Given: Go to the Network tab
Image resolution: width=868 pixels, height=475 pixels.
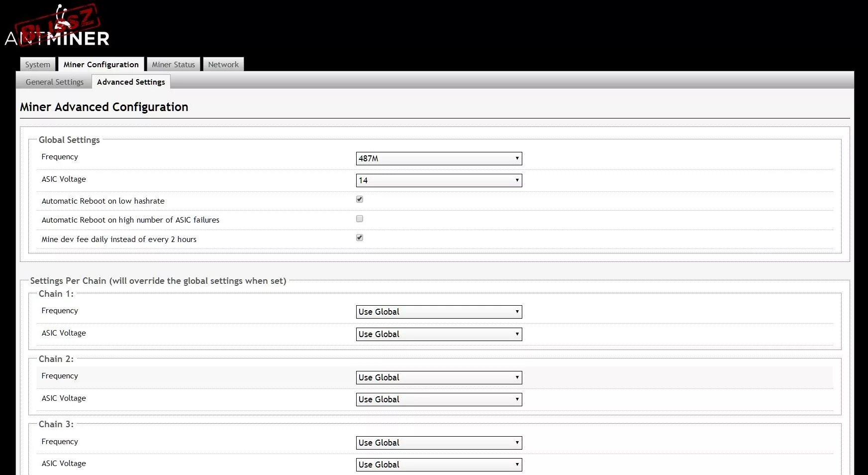Looking at the screenshot, I should point(223,64).
